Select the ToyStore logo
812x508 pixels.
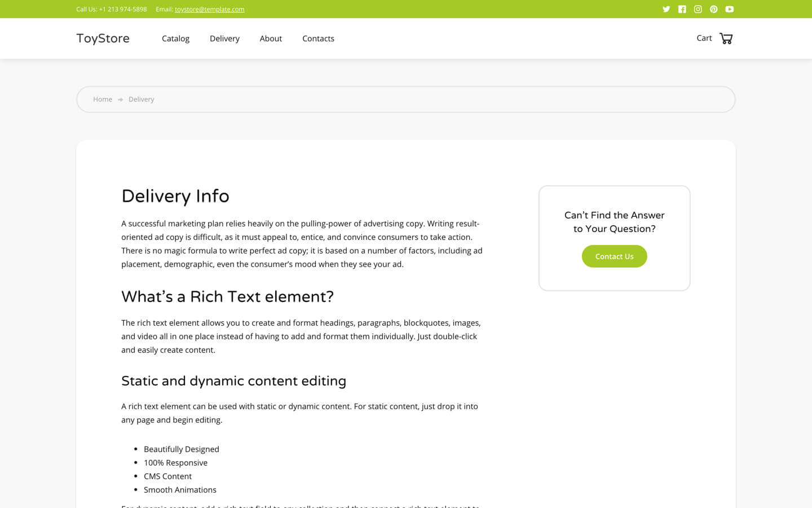point(103,38)
